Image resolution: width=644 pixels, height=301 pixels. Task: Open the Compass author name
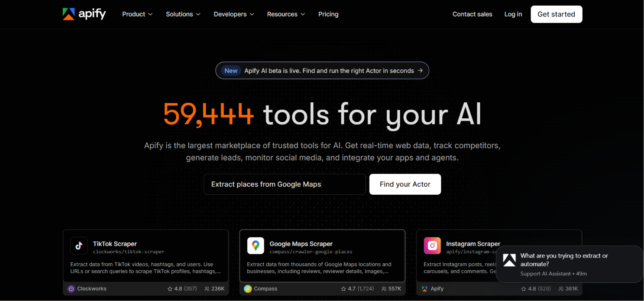pos(265,289)
